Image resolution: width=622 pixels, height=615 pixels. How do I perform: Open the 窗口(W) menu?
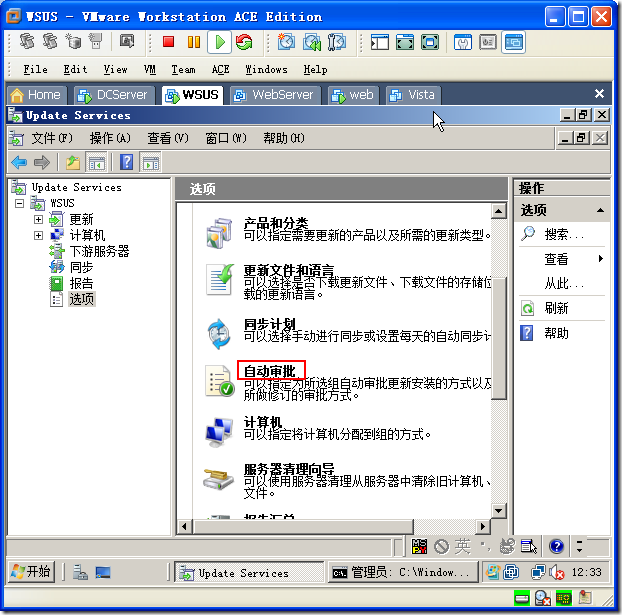(226, 138)
